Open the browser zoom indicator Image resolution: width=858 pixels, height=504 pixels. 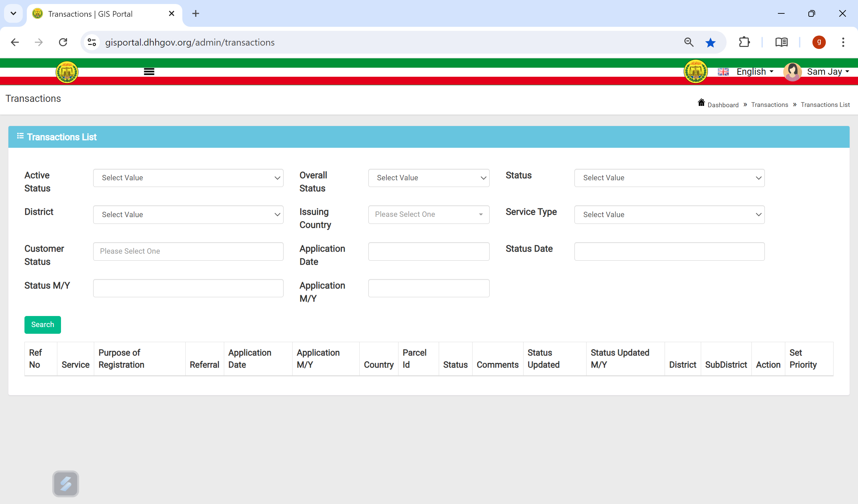click(x=689, y=42)
